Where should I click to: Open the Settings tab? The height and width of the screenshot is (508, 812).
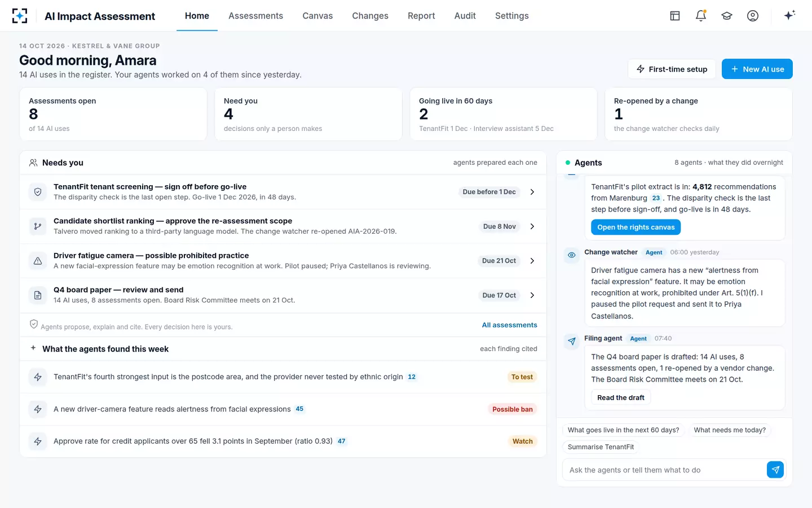point(512,16)
